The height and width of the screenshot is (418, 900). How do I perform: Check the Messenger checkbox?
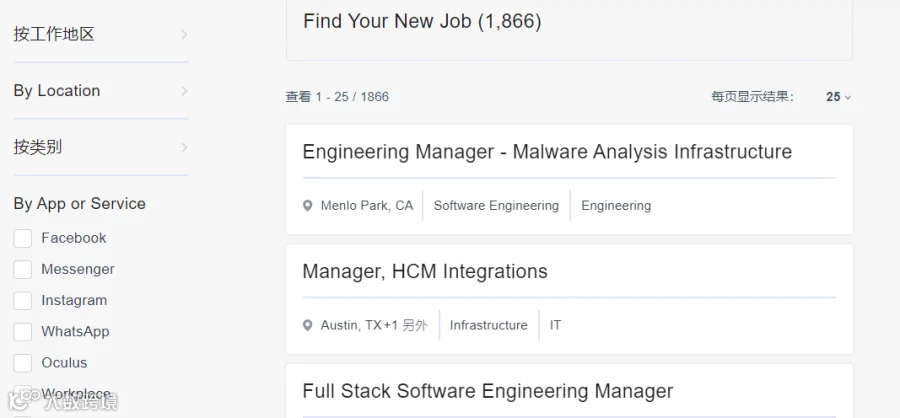[23, 269]
